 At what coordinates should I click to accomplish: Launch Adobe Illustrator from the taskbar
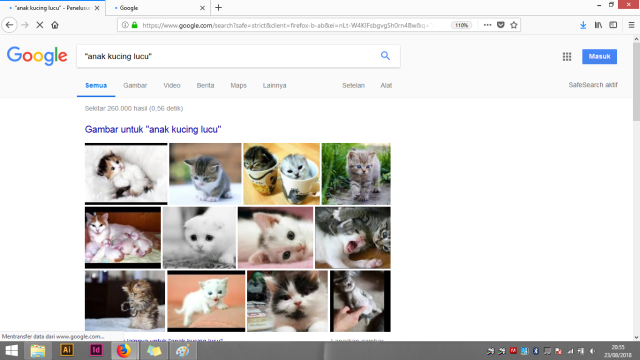coord(67,351)
